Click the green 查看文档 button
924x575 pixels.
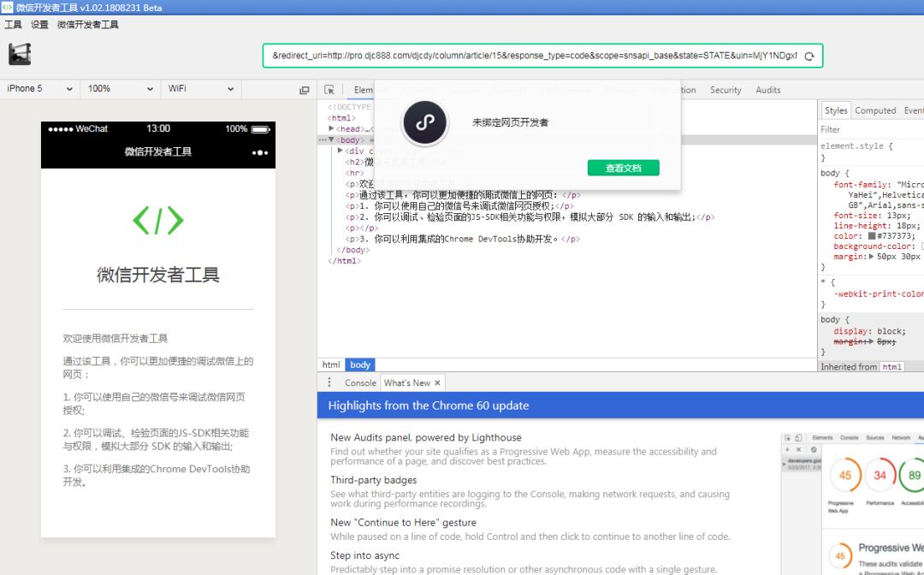point(624,168)
